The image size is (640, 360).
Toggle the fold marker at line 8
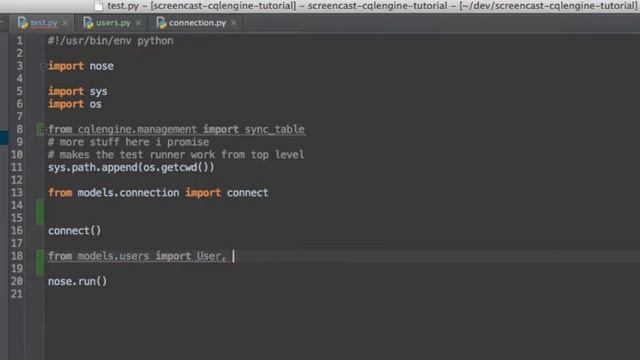pos(43,130)
